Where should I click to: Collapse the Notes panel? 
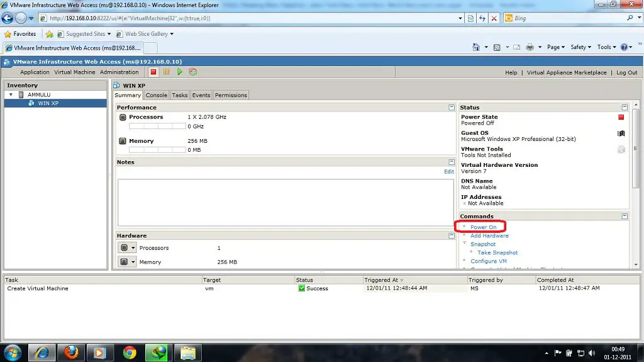[452, 162]
